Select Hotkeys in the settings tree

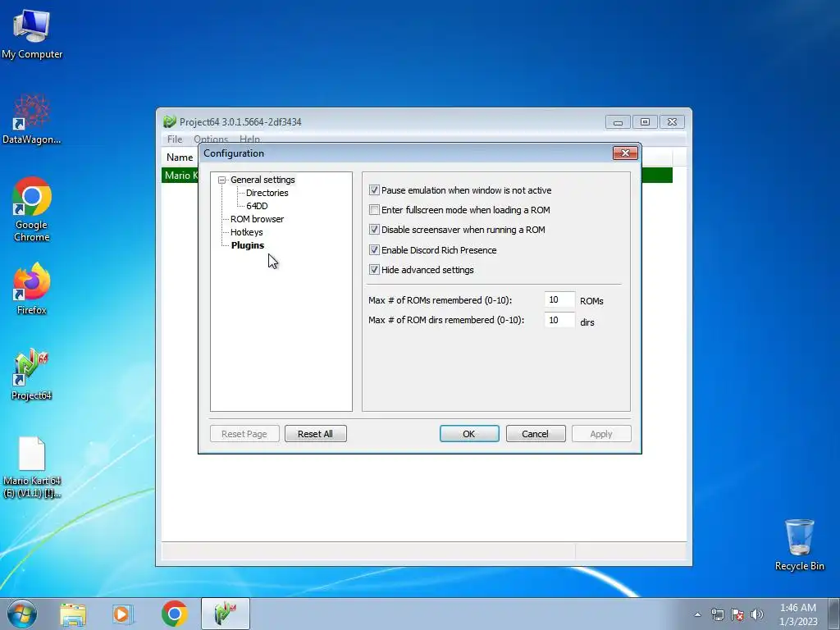click(246, 232)
